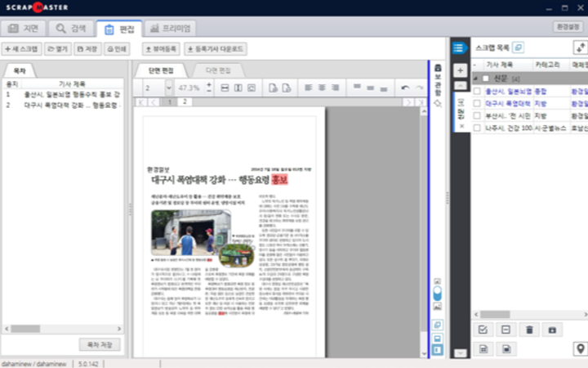The height and width of the screenshot is (368, 588).
Task: Align content to vertical middle
Action: [370, 88]
